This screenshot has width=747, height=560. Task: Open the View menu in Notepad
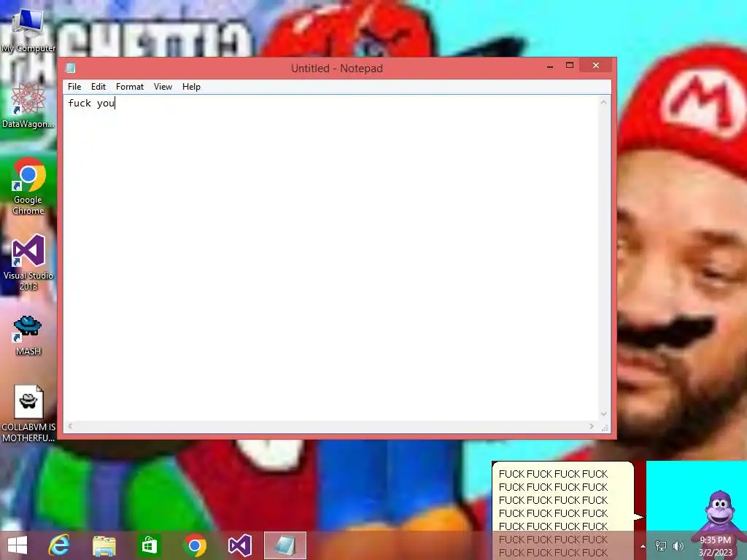coord(163,87)
